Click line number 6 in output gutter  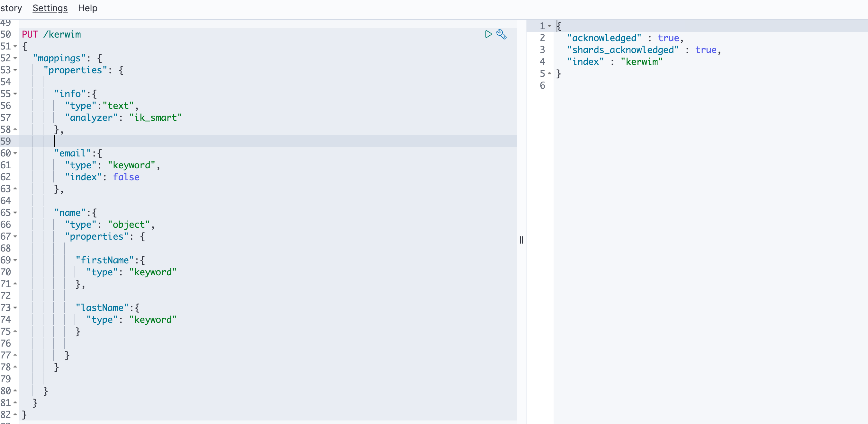(542, 85)
